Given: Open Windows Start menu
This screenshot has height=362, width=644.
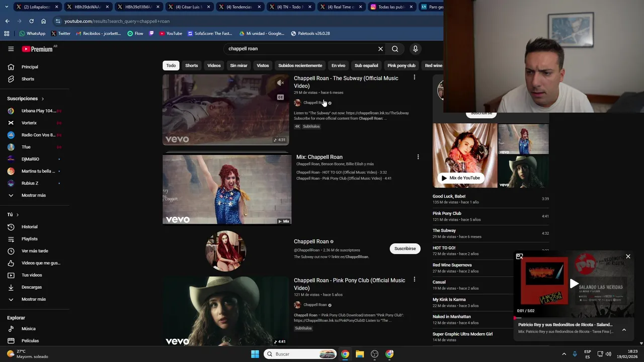Looking at the screenshot, I should 255,354.
